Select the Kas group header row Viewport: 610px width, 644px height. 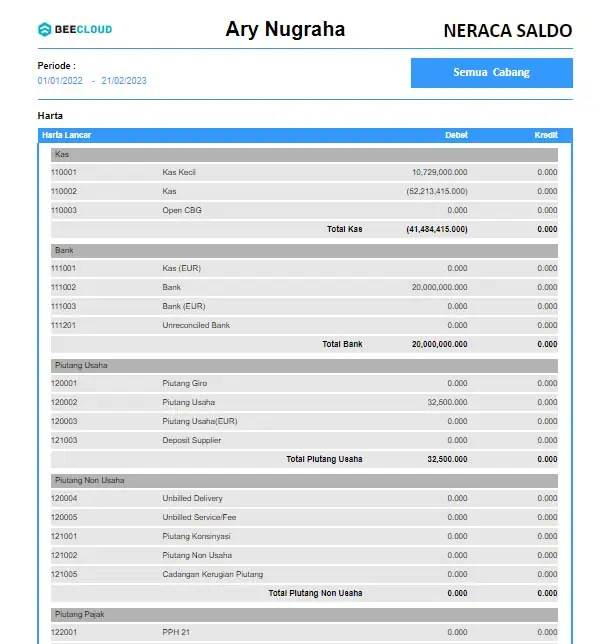point(304,154)
